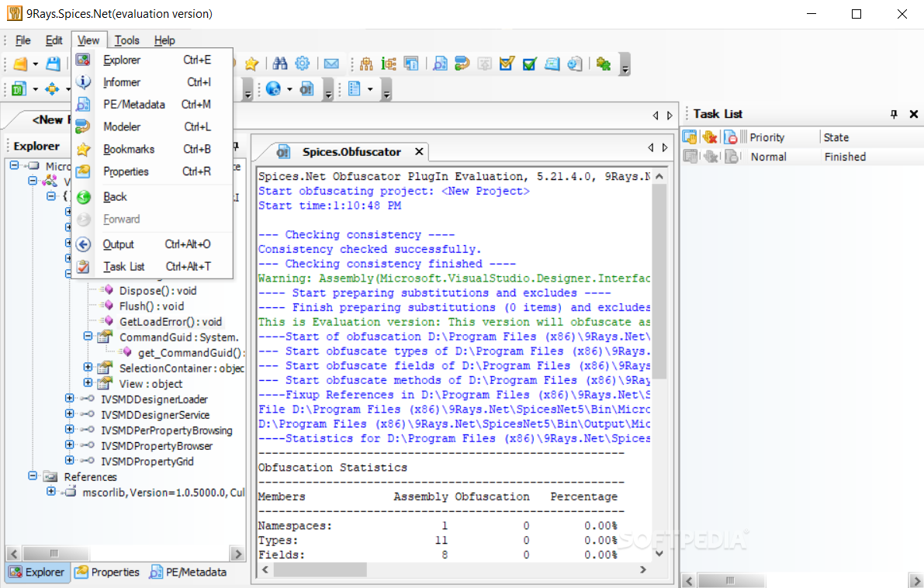
Task: Click the output log vertical scrollbar down arrow
Action: point(659,553)
